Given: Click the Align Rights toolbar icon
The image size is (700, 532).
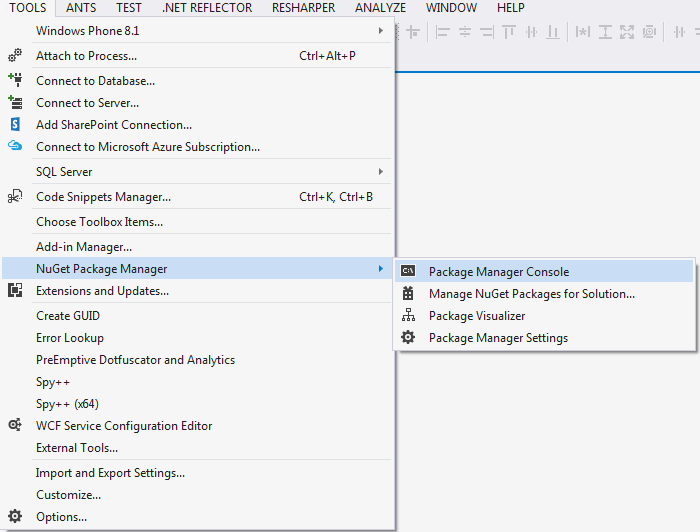Looking at the screenshot, I should coord(487,32).
